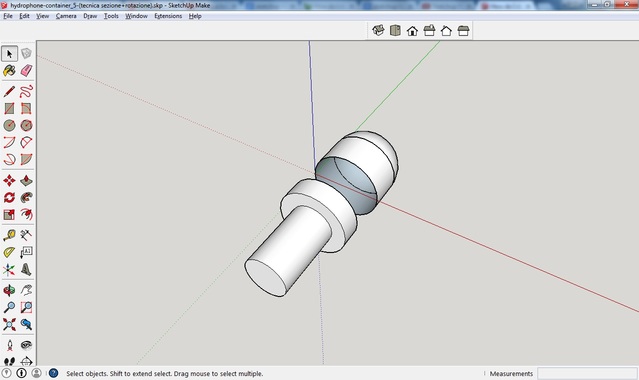Open the Draw menu
The height and width of the screenshot is (380, 639).
coord(90,16)
